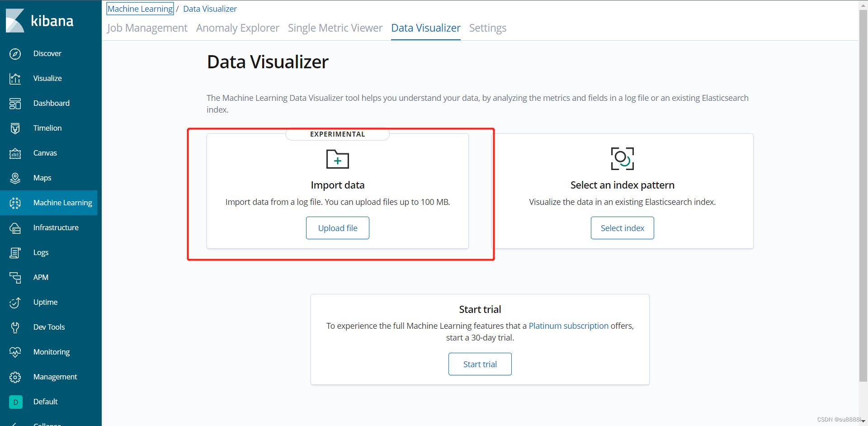Click the APM icon in sidebar
Image resolution: width=868 pixels, height=426 pixels.
click(15, 278)
